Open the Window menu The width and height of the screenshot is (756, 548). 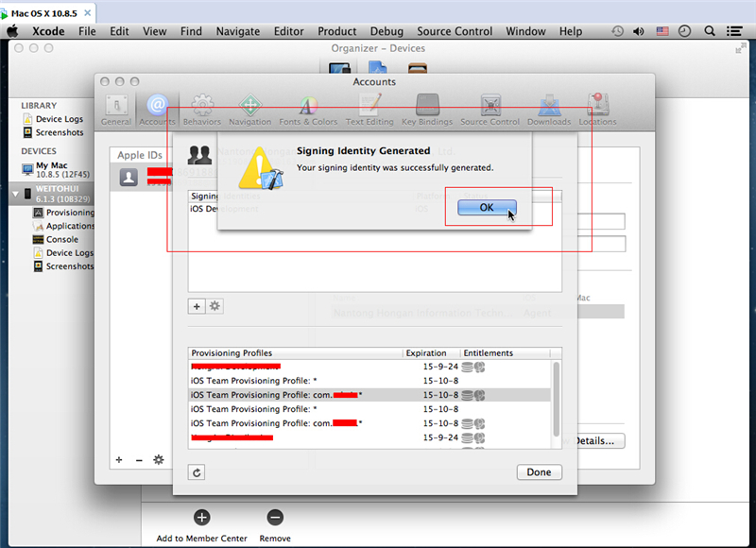(x=525, y=31)
